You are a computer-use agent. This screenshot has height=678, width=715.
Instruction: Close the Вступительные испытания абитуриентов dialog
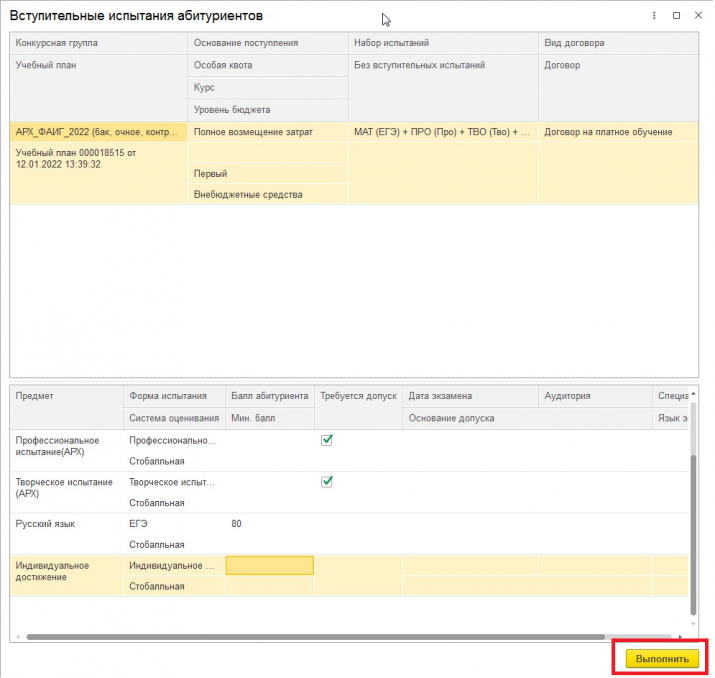[698, 15]
